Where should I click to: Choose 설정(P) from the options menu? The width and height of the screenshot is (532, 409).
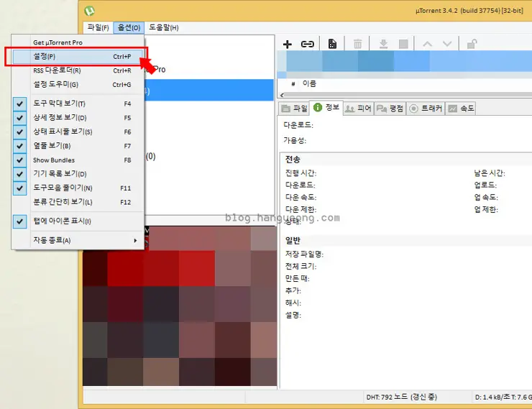pos(78,56)
